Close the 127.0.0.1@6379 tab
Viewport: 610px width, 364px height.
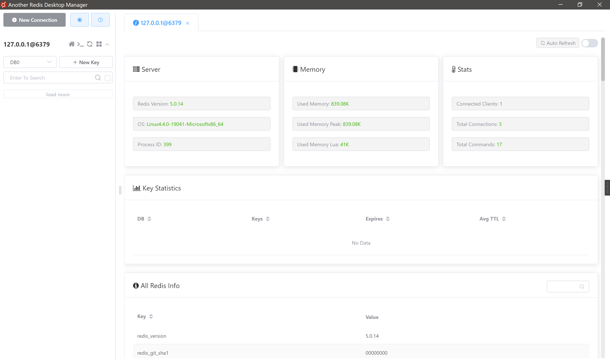click(187, 23)
